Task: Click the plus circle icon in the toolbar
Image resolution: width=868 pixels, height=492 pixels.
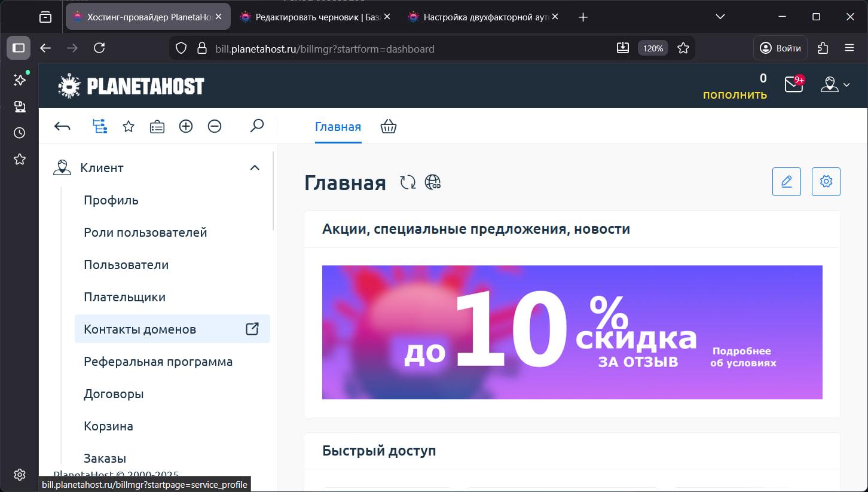Action: (x=186, y=126)
